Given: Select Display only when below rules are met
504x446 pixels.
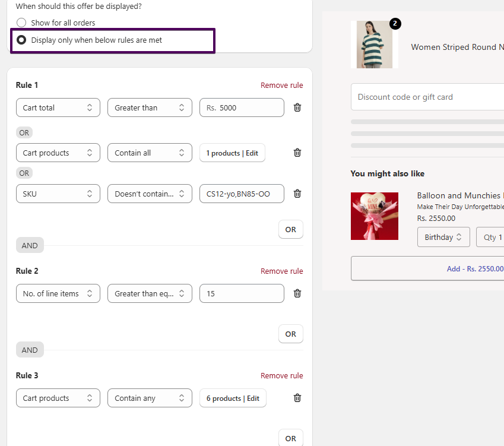Looking at the screenshot, I should pos(22,40).
